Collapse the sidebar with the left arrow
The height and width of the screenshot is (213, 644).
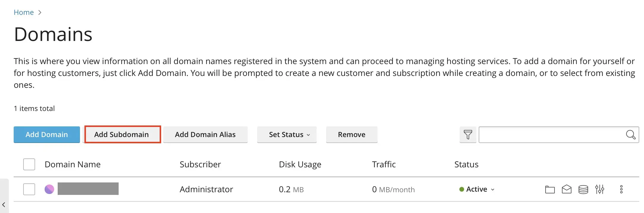[4, 205]
